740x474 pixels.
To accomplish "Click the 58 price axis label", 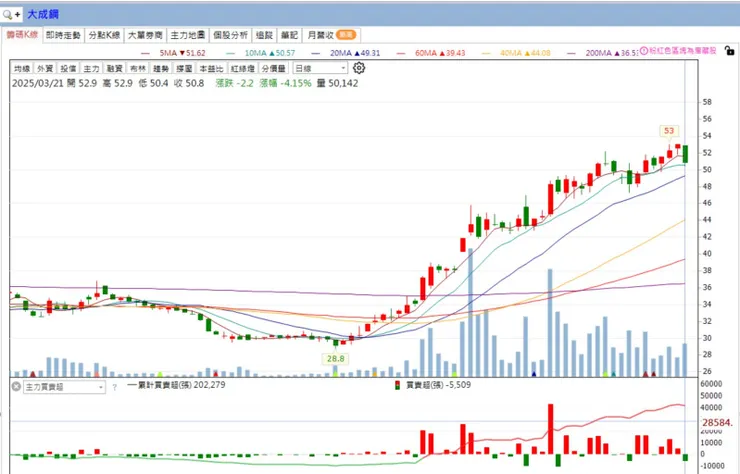I will pos(707,102).
